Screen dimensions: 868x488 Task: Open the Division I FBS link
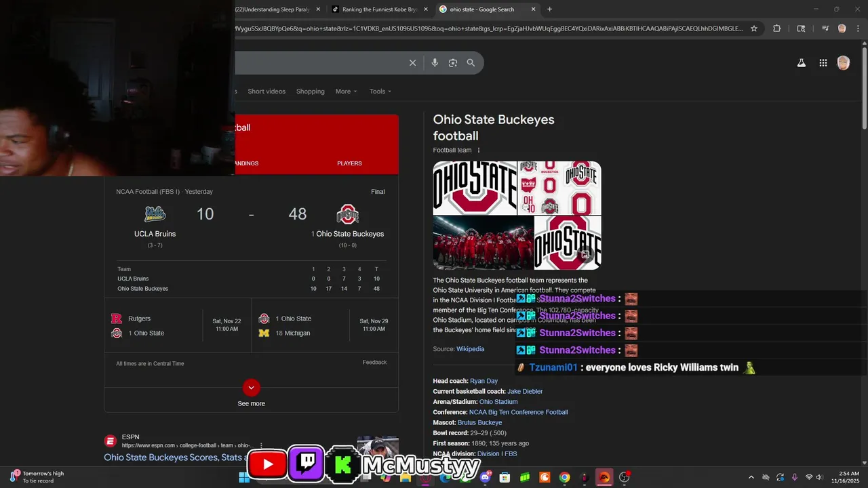point(497,453)
